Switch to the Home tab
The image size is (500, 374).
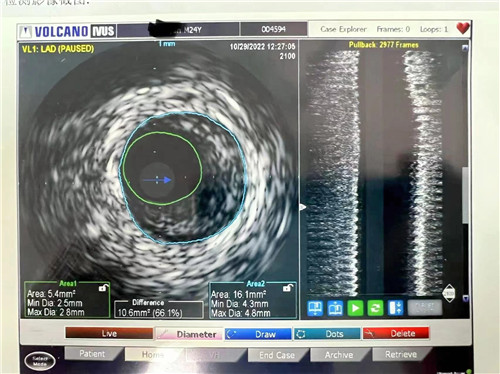153,354
